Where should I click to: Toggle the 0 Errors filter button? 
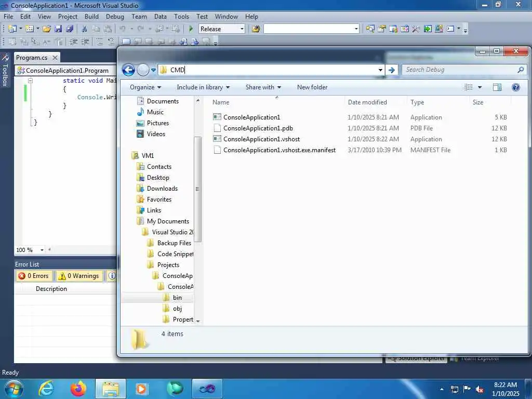tap(34, 276)
